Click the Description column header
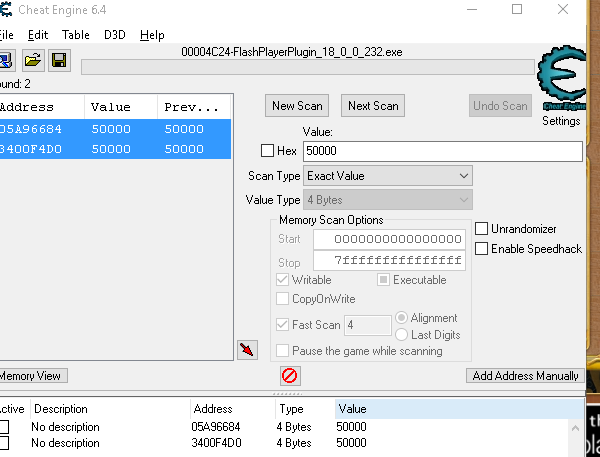Image resolution: width=600 pixels, height=457 pixels. 110,409
